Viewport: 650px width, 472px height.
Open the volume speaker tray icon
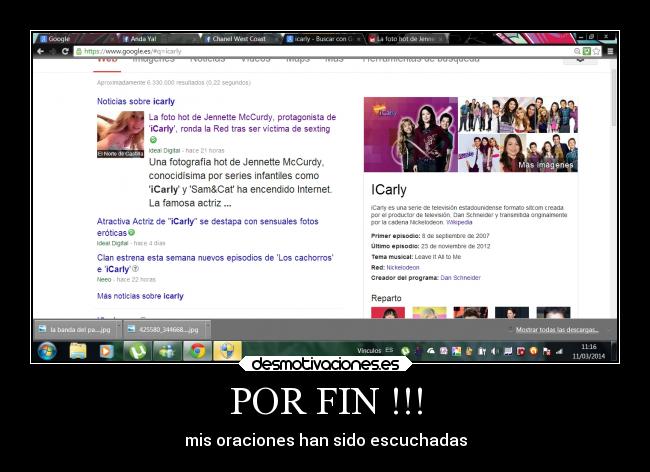pyautogui.click(x=495, y=351)
